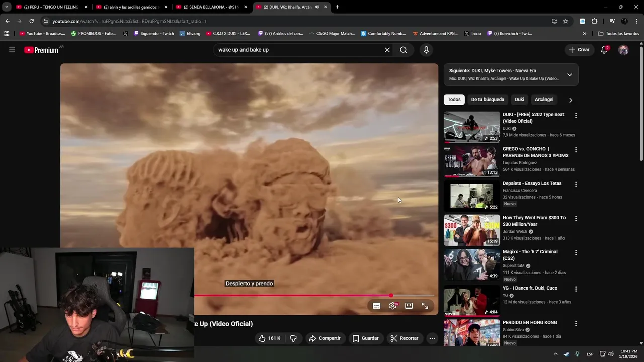Screen dimensions: 644x362
Task: Clear the search box with the X
Action: coord(387,50)
